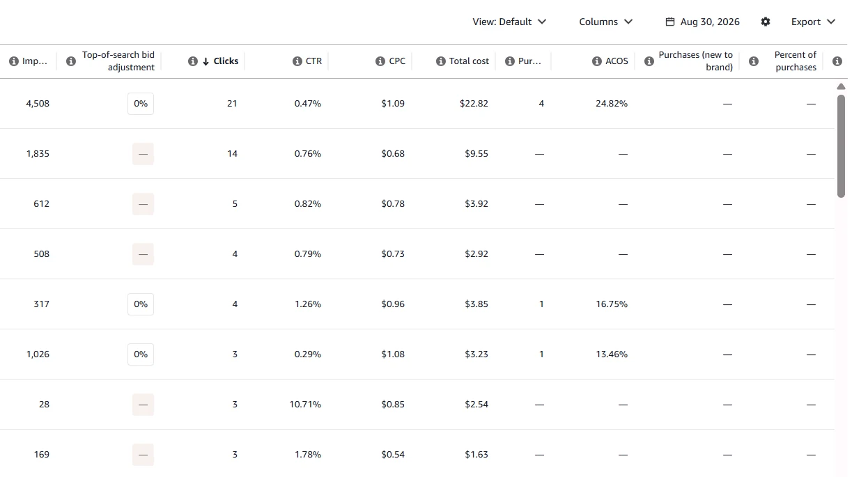This screenshot has width=868, height=477.
Task: Click the info icon beside Pur... column
Action: click(510, 61)
